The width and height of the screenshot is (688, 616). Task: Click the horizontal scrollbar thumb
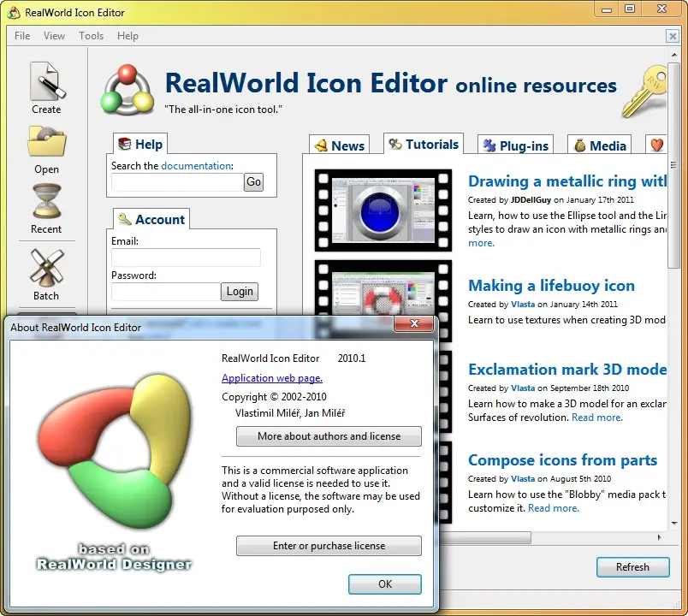pos(485,537)
